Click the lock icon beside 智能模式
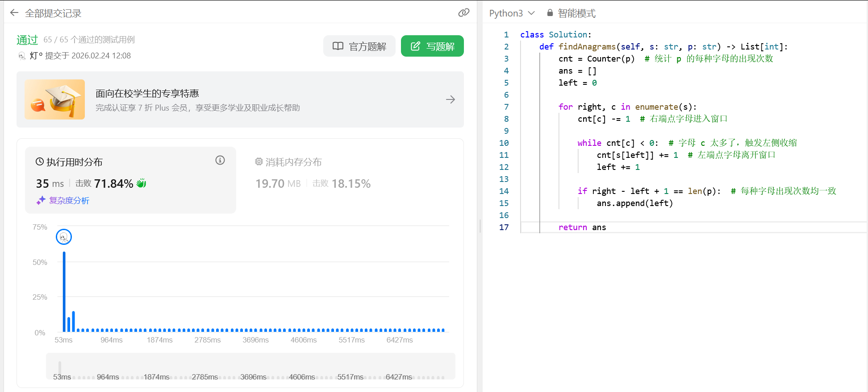Viewport: 868px width, 392px height. (x=550, y=13)
